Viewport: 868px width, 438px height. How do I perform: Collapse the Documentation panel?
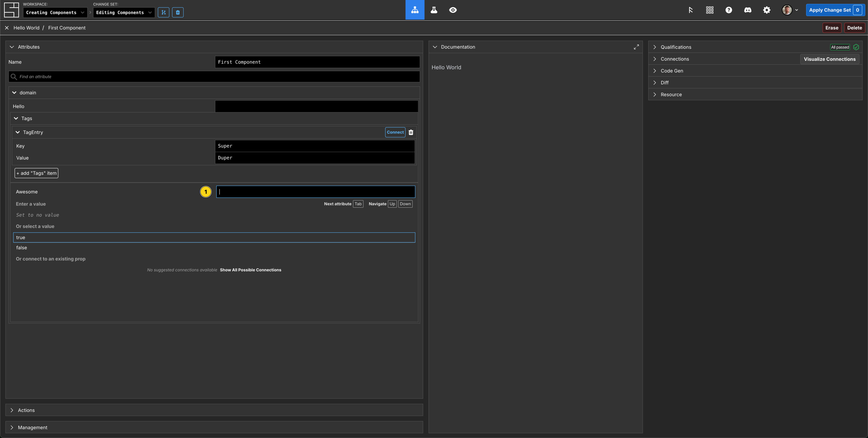point(435,47)
